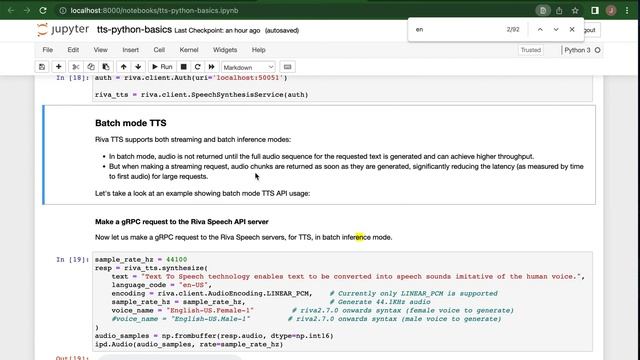
Task: Open the Help menu
Action: 258,50
